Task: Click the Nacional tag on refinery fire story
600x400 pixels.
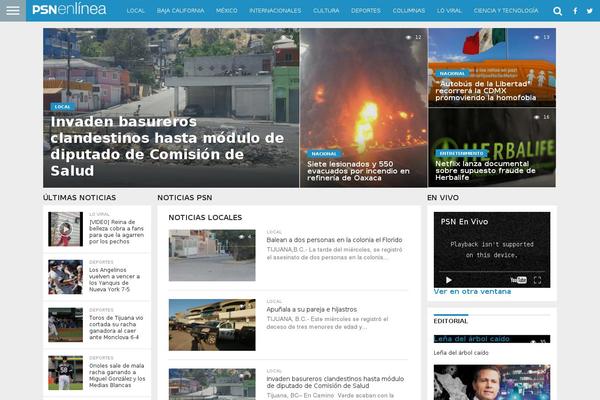Action: 324,154
